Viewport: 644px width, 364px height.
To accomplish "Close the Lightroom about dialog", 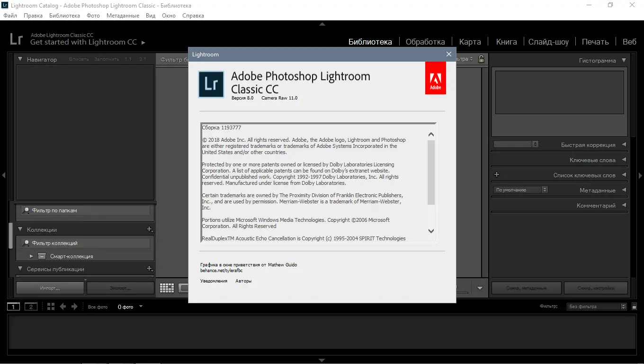I will click(449, 54).
